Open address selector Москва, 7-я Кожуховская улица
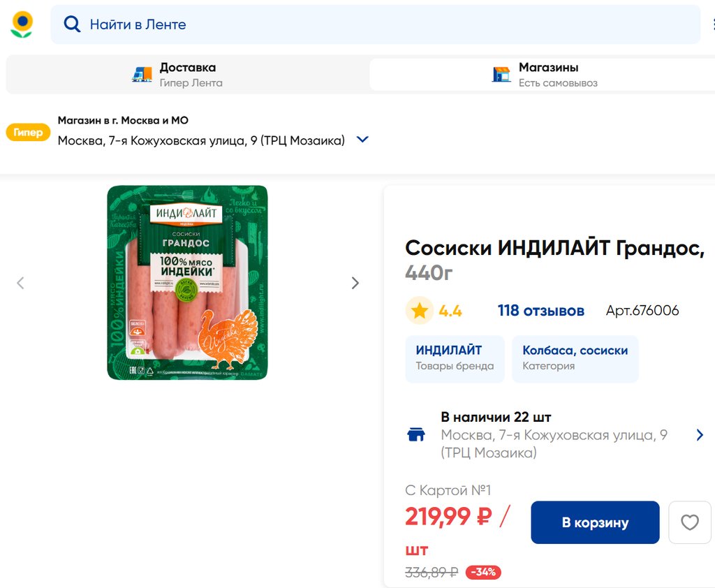Viewport: 715px width, 588px height. pyautogui.click(x=201, y=140)
